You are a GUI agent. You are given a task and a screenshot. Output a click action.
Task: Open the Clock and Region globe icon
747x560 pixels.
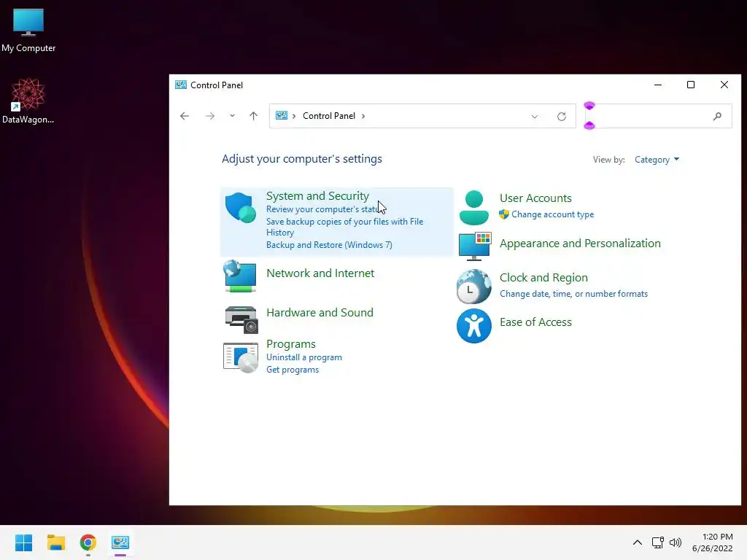pos(473,287)
